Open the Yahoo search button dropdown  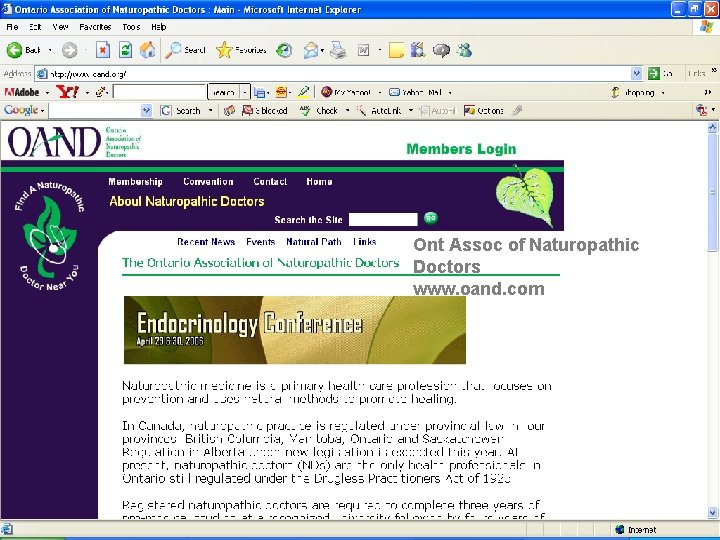[x=245, y=92]
